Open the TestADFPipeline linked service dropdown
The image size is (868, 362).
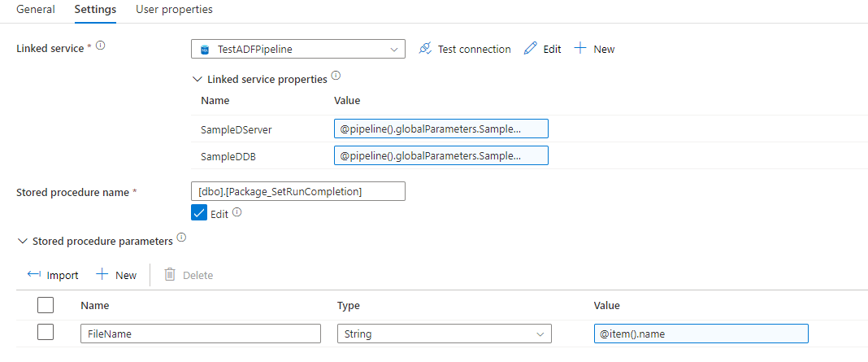(x=297, y=49)
